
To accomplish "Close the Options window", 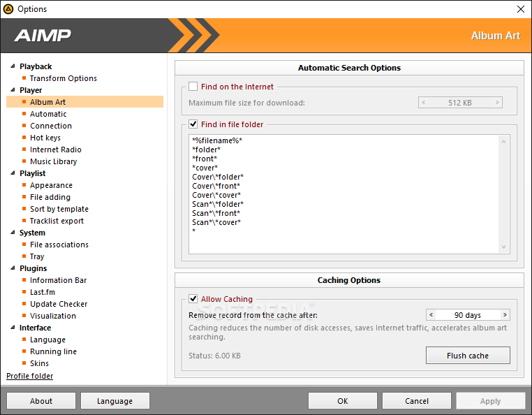I will (x=520, y=9).
